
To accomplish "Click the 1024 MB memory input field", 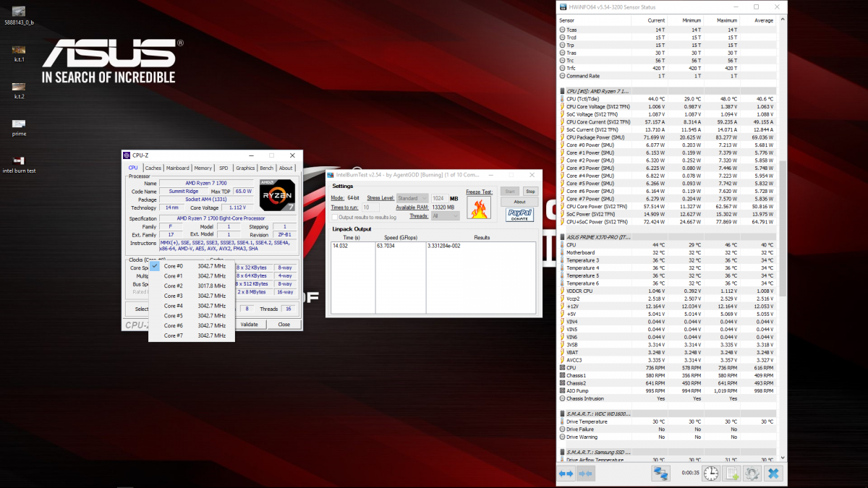I will point(438,197).
